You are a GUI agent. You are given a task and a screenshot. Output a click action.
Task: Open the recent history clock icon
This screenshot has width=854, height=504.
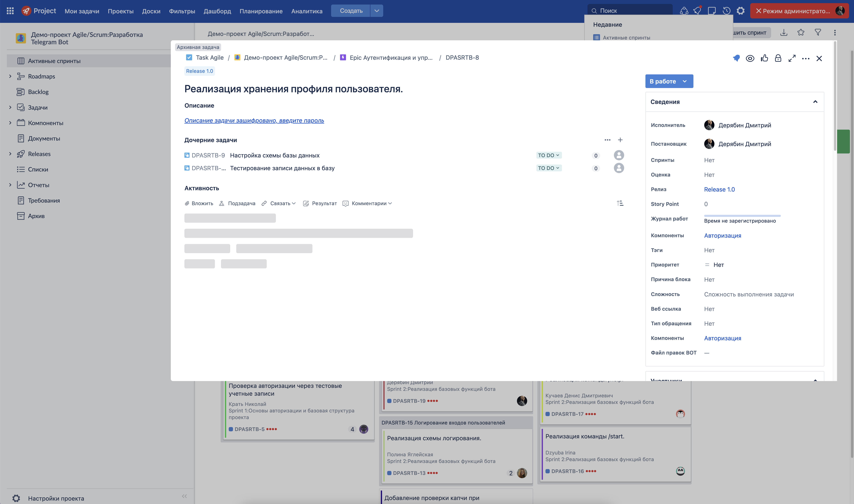726,11
